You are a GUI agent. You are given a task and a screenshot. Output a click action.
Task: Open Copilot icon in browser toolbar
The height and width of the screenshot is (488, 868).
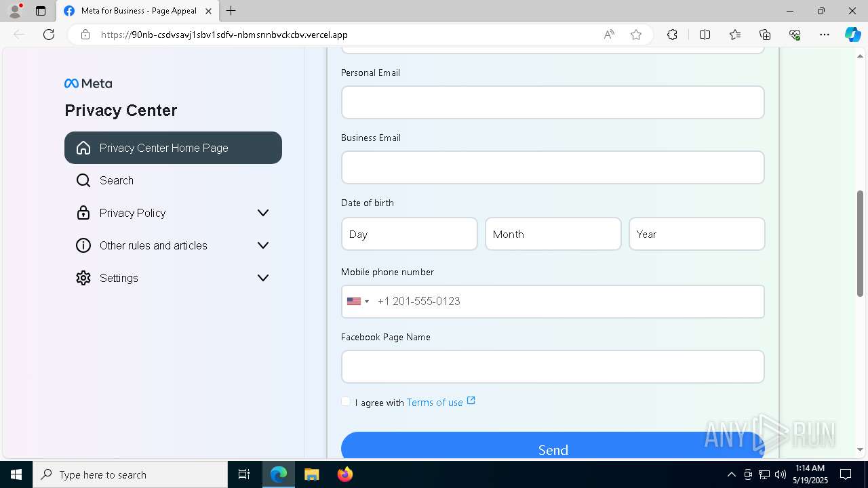point(852,35)
